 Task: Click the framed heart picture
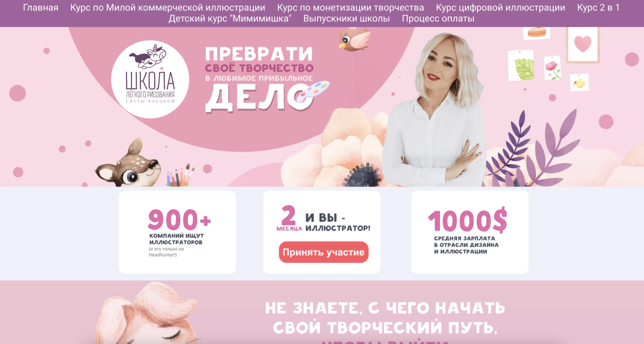pyautogui.click(x=583, y=45)
